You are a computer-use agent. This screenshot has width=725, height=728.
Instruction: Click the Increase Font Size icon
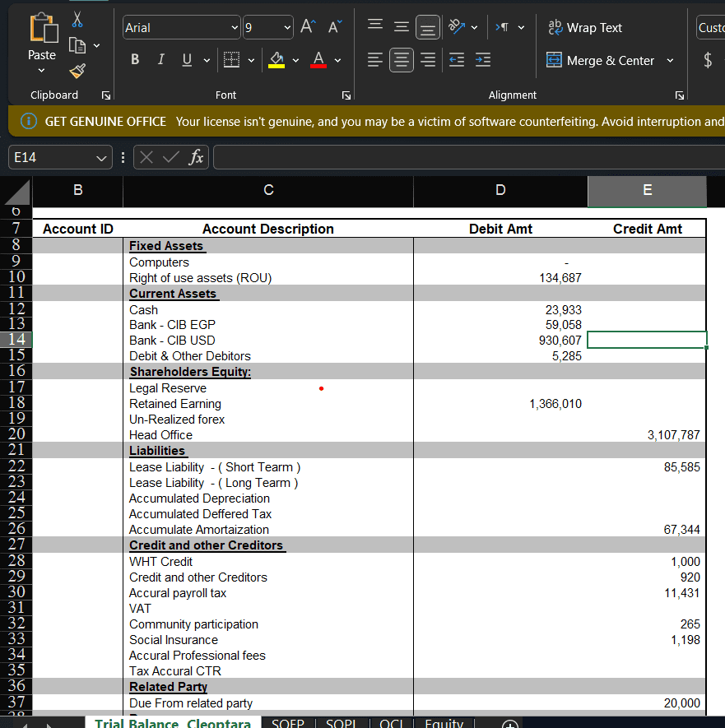point(307,27)
